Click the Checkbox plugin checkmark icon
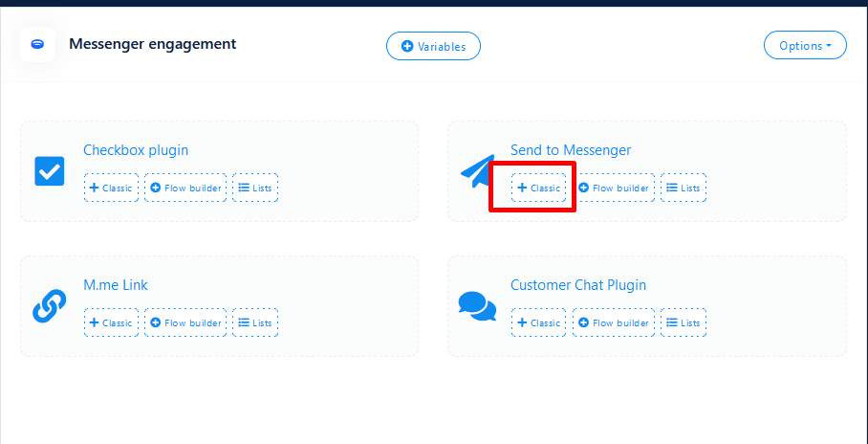The width and height of the screenshot is (868, 444). [x=49, y=171]
